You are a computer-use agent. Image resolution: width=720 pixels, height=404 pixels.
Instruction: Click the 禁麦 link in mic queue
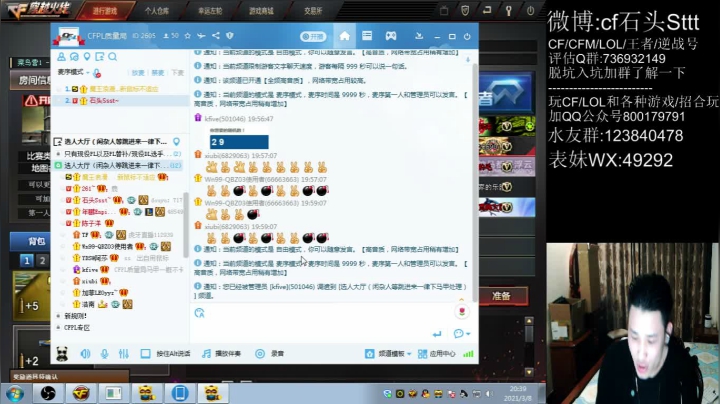pyautogui.click(x=158, y=73)
